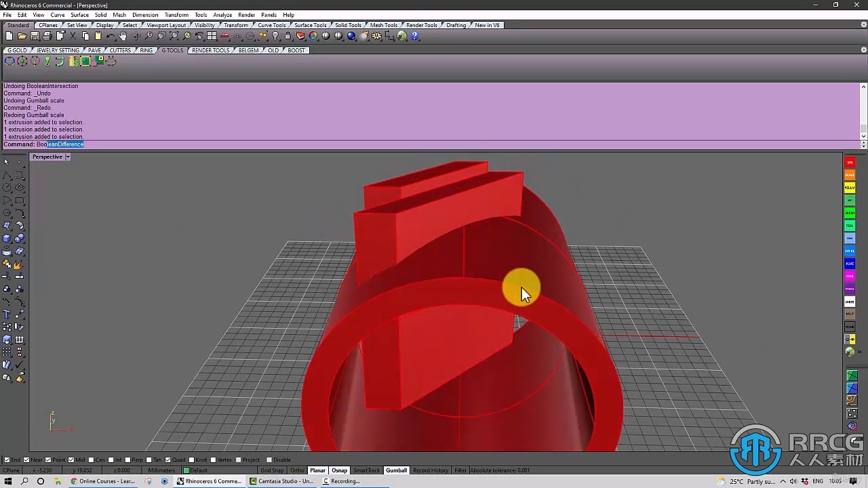Viewport: 868px width, 488px height.
Task: Click the ring circle icon in G TOOLS
Action: pos(9,61)
